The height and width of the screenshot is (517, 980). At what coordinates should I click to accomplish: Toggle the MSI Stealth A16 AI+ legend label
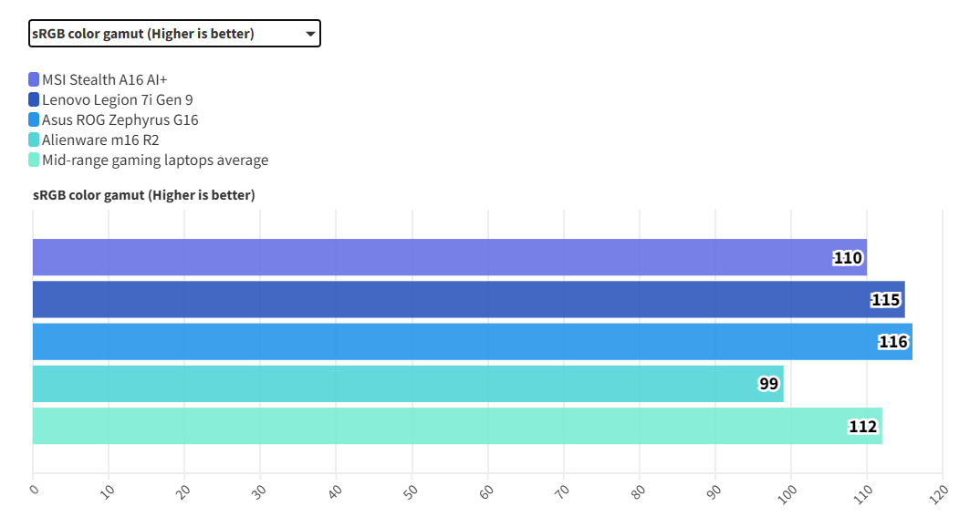pyautogui.click(x=105, y=79)
